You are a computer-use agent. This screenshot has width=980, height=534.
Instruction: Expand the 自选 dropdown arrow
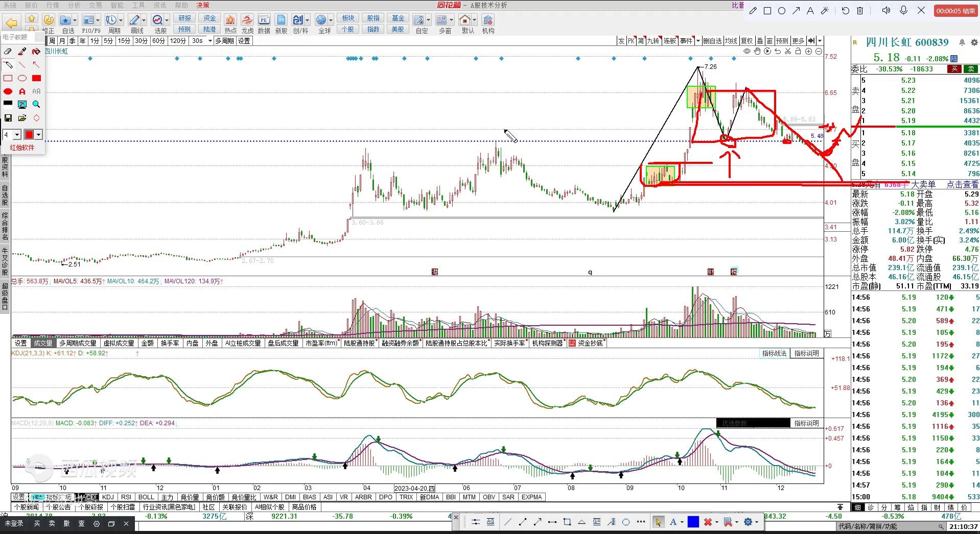[x=75, y=20]
